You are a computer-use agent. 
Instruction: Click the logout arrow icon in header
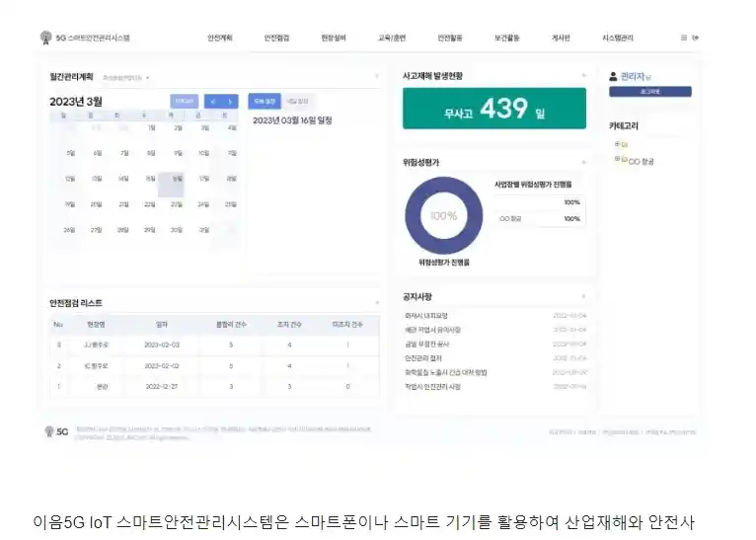696,38
